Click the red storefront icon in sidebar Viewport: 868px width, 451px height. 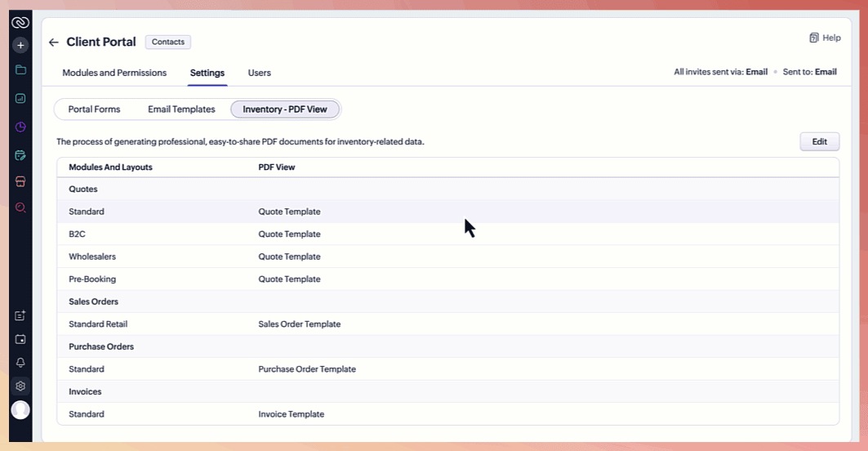coord(20,181)
